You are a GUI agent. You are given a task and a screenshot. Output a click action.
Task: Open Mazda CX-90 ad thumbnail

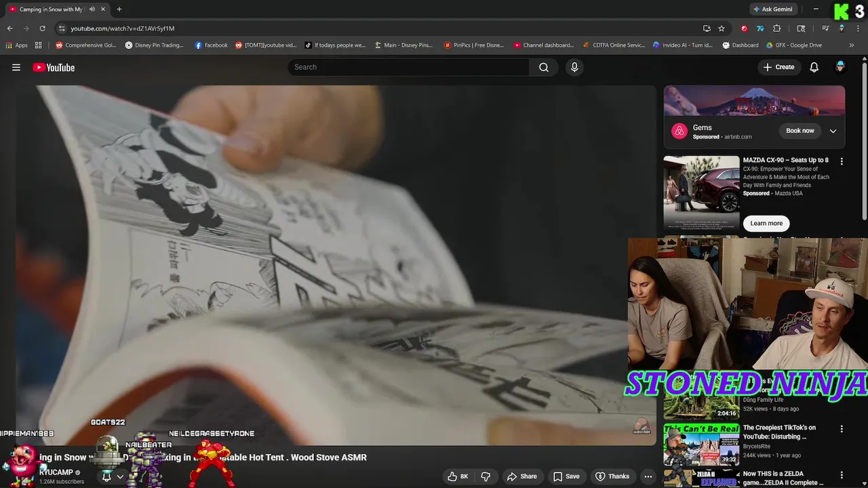click(701, 195)
